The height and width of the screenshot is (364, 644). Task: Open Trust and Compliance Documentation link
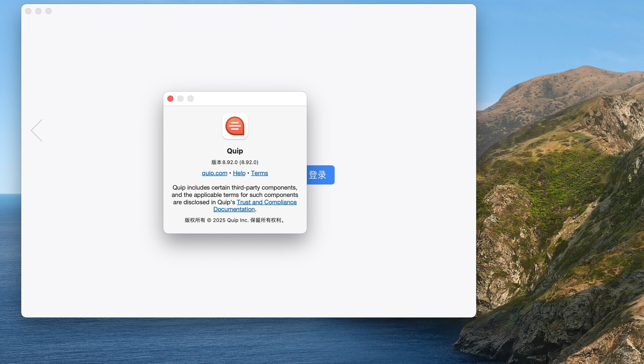tap(255, 206)
